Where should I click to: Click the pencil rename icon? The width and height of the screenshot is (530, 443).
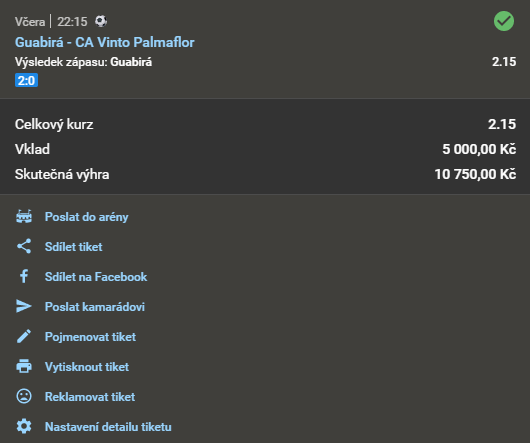pos(24,336)
